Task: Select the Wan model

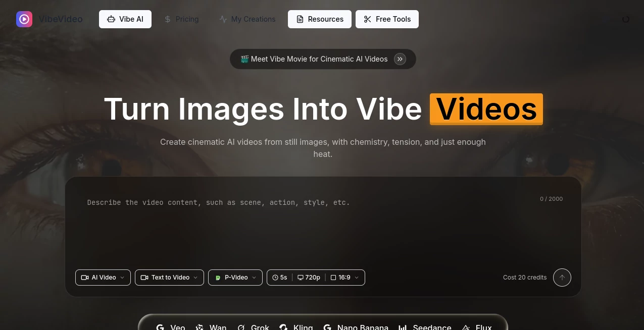Action: click(x=211, y=326)
